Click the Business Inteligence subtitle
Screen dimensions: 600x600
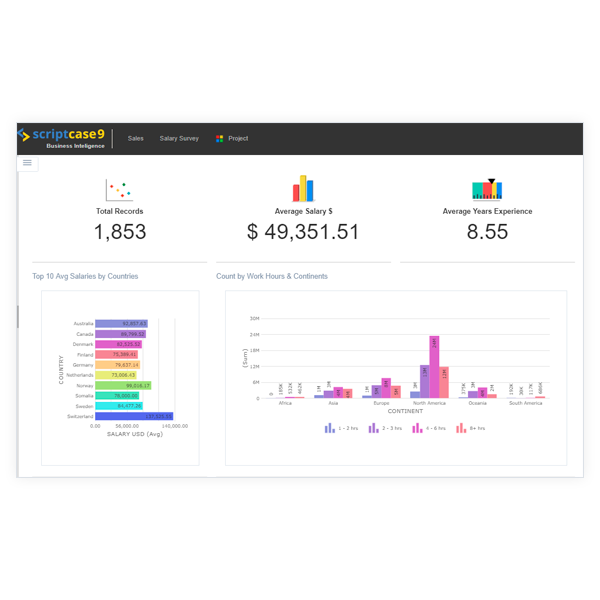click(x=75, y=146)
